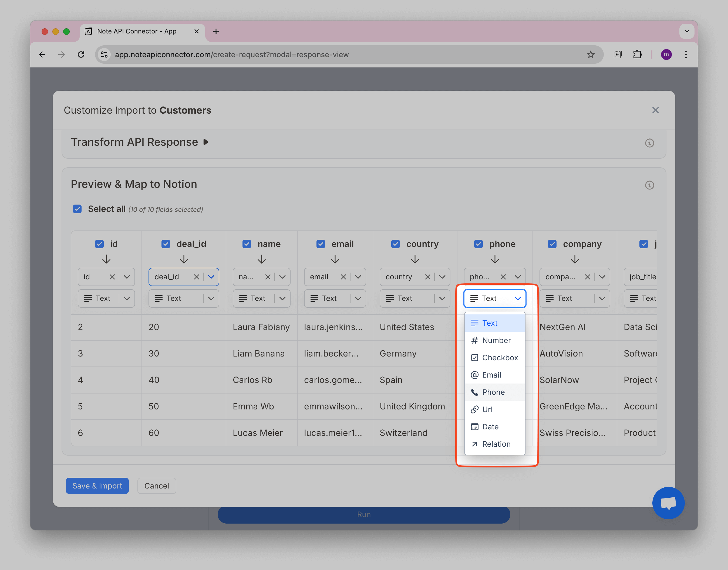Expand the Transform API Response section
728x570 pixels.
pos(206,142)
